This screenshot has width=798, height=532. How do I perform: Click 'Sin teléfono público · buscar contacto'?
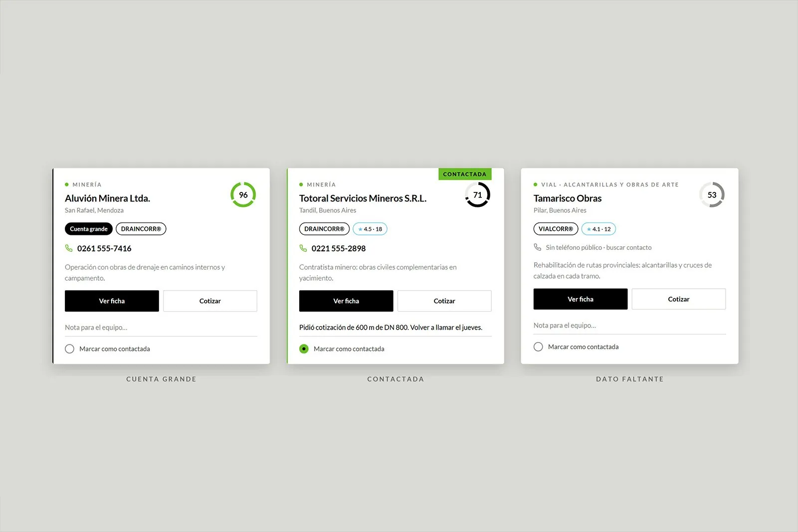click(x=598, y=247)
